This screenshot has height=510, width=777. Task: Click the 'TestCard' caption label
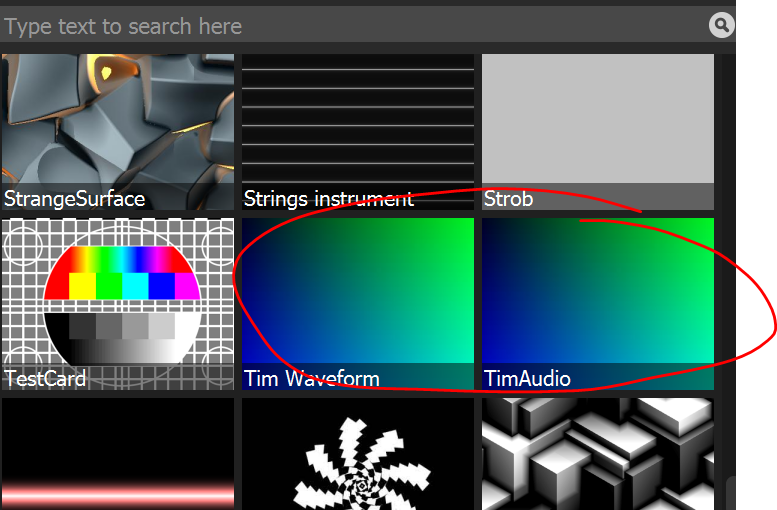click(x=45, y=379)
